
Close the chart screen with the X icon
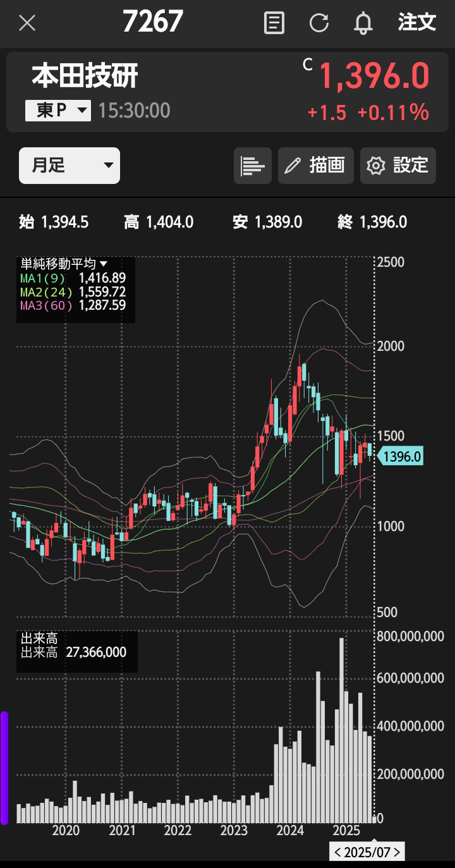(27, 23)
